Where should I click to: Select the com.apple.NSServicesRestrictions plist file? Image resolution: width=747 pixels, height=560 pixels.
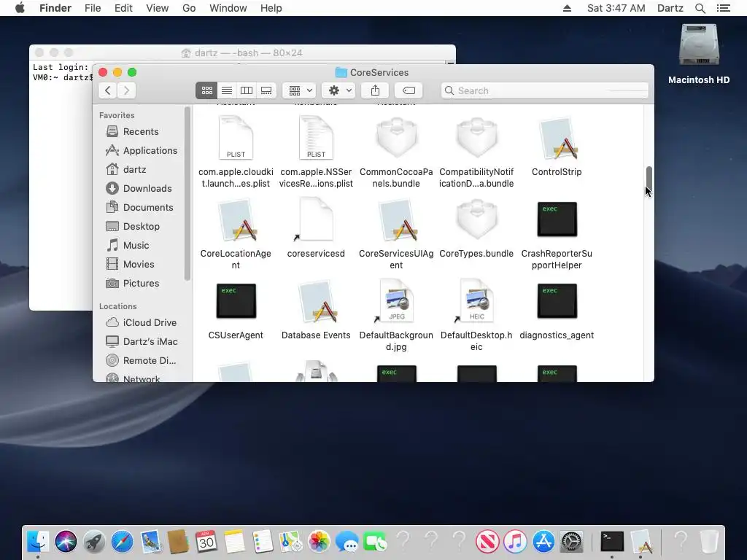tap(316, 152)
